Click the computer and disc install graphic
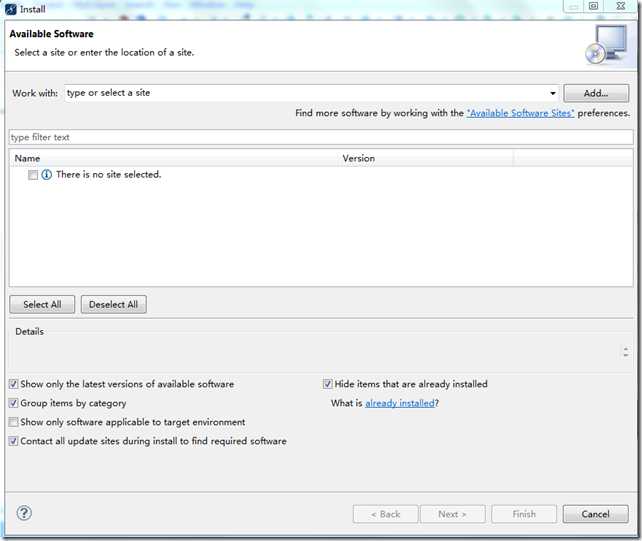This screenshot has width=642, height=541. coord(606,45)
